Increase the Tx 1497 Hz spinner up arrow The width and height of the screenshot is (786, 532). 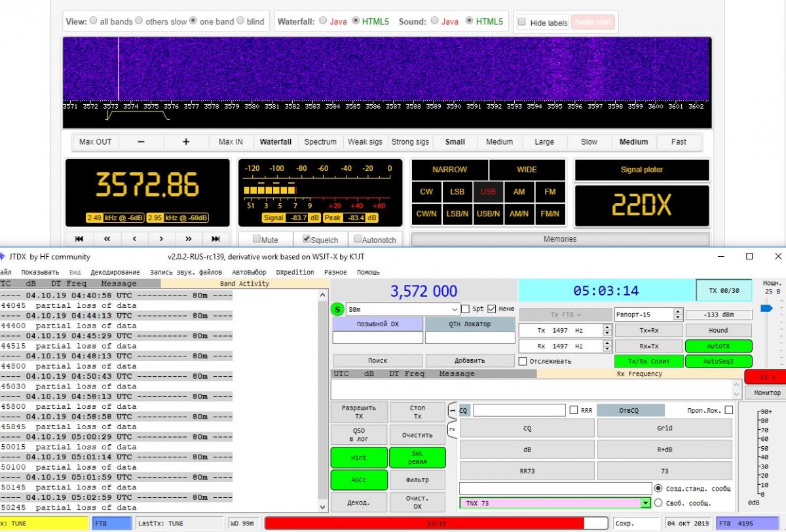click(607, 328)
